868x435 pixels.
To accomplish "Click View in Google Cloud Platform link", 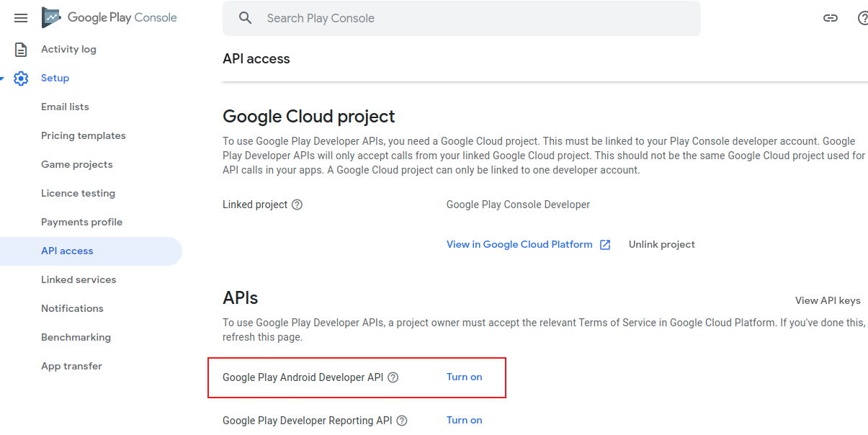I will point(519,245).
